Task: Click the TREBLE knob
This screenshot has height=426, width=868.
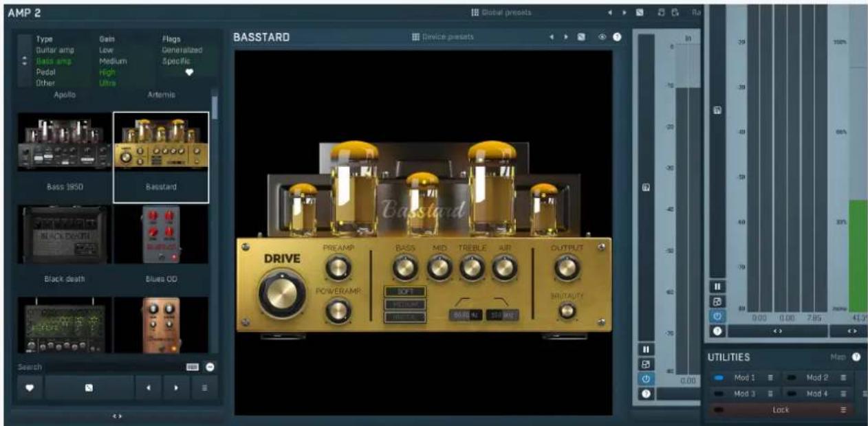Action: [472, 267]
